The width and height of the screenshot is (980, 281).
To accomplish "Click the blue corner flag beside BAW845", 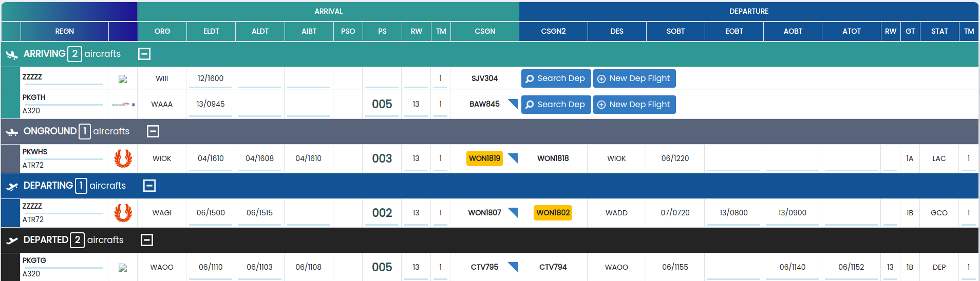I will 512,104.
